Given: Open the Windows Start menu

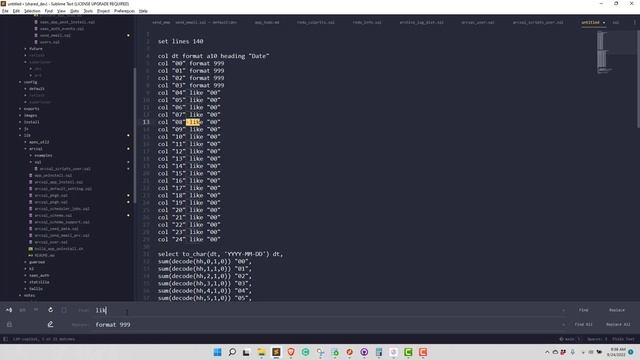Looking at the screenshot, I should (218, 352).
